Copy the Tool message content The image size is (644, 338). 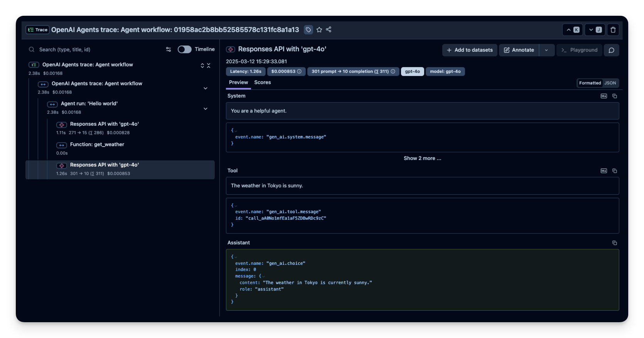point(615,171)
